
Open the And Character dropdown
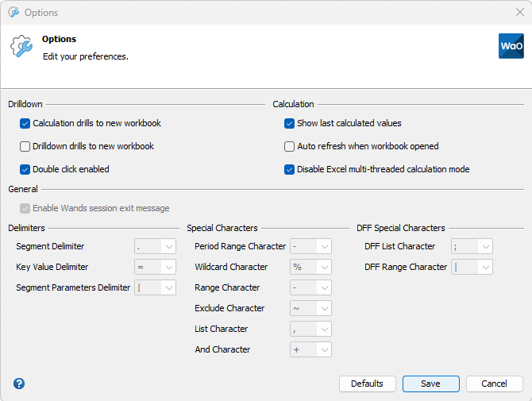click(324, 350)
